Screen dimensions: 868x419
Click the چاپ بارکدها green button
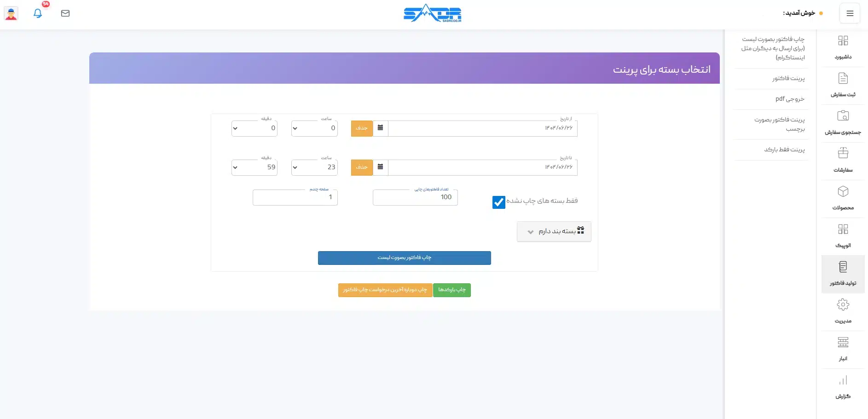pyautogui.click(x=451, y=290)
